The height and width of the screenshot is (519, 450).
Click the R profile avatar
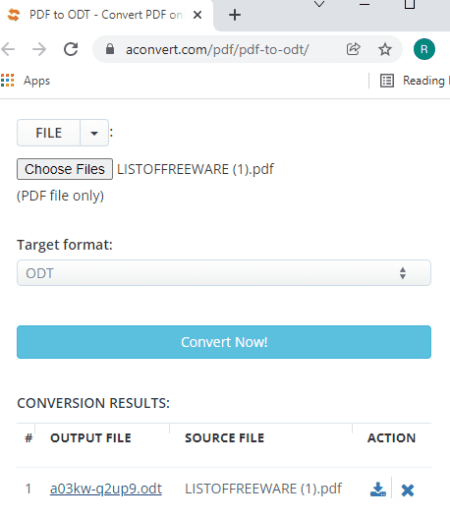424,49
